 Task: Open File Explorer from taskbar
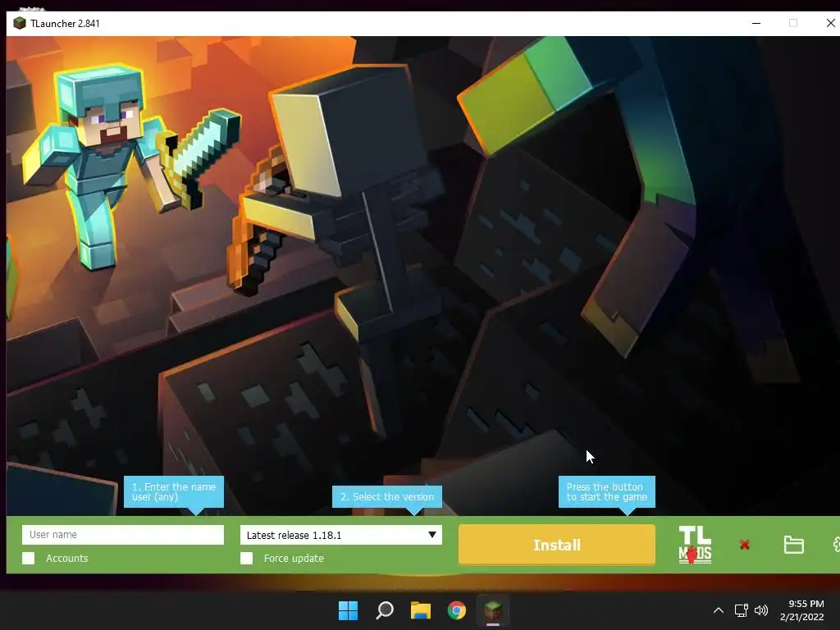421,610
